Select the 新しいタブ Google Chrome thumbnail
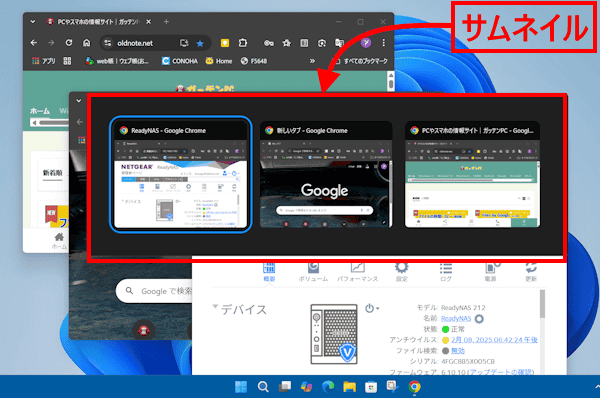 pos(326,175)
